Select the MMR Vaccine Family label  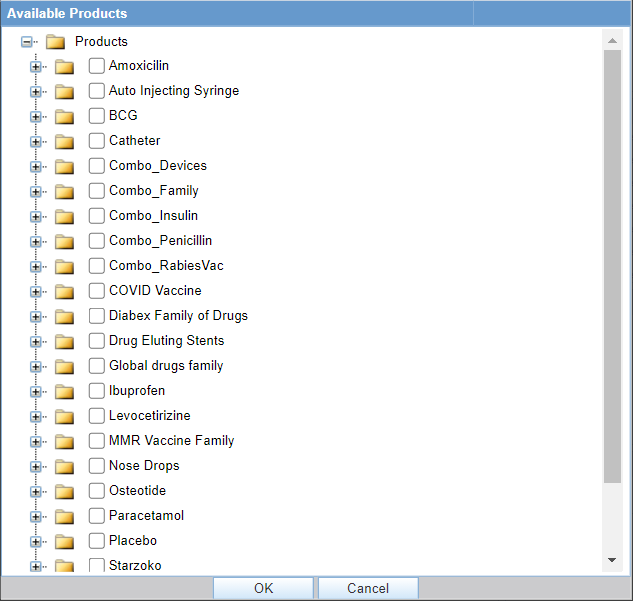172,441
